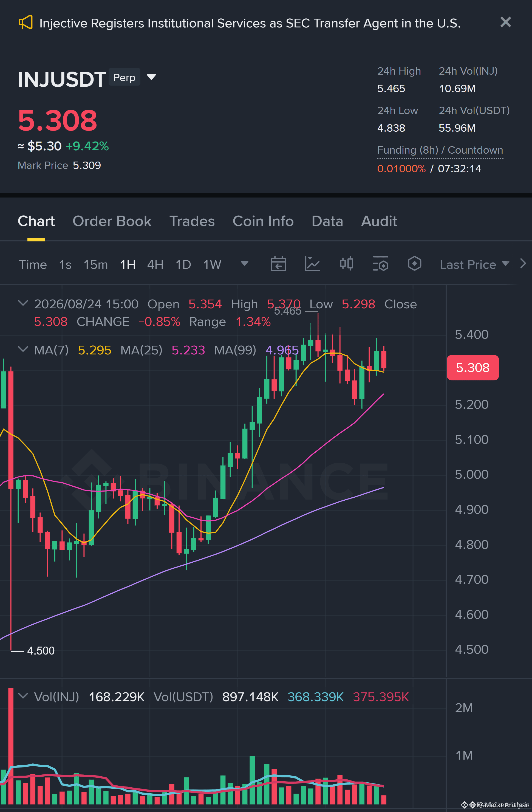532x812 pixels.
Task: Collapse the Vol(INJ) legend chevron
Action: pyautogui.click(x=22, y=696)
